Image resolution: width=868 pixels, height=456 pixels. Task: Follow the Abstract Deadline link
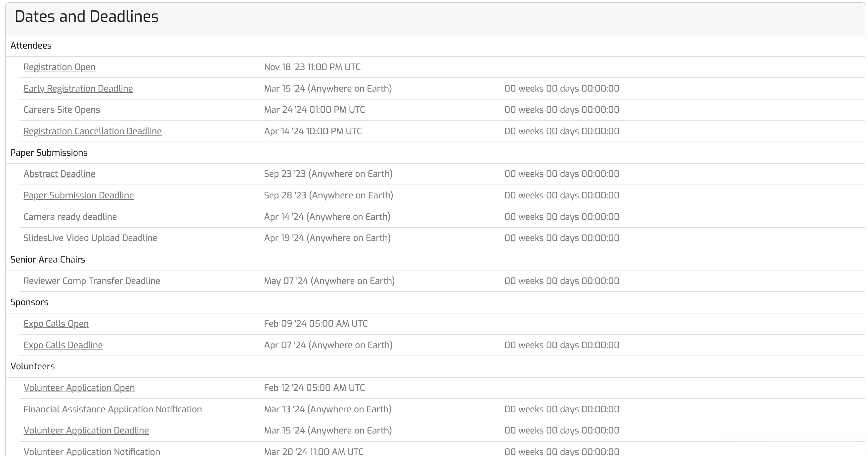[59, 174]
